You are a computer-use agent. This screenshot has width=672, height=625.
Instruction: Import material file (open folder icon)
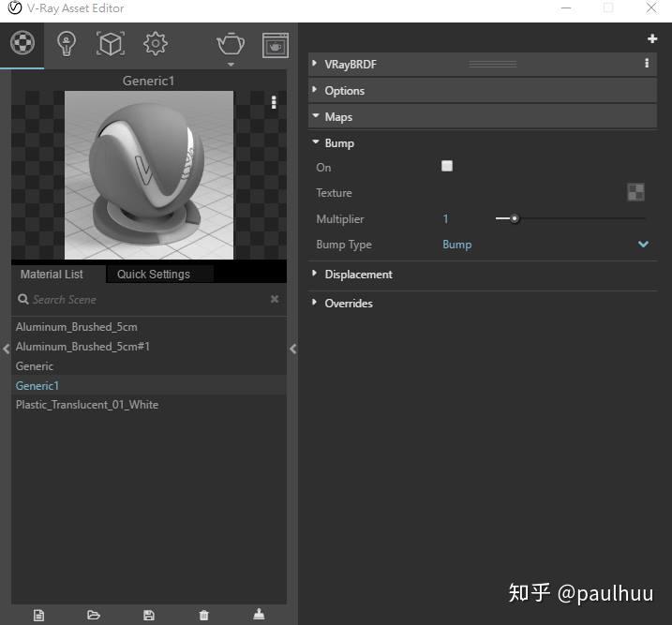click(x=94, y=616)
